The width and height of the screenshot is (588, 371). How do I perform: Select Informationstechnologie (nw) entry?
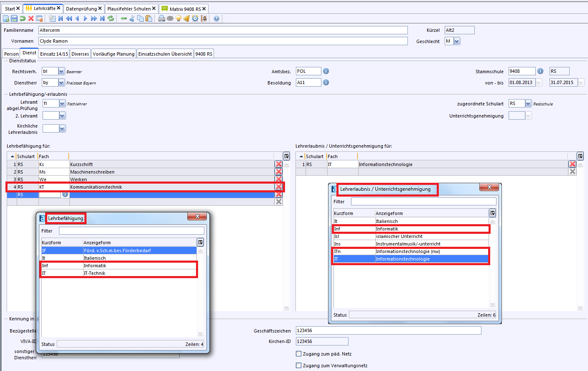[x=411, y=251]
